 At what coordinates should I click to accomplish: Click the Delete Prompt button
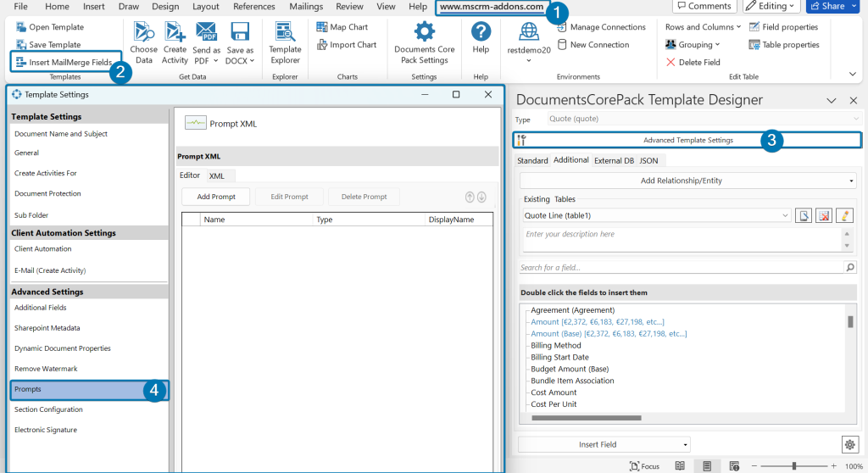(364, 197)
